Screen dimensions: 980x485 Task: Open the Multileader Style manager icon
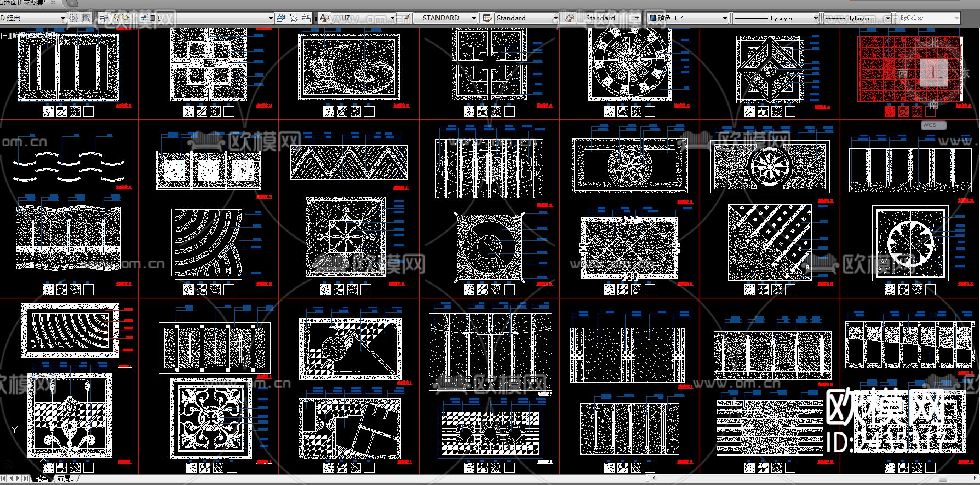coord(569,18)
